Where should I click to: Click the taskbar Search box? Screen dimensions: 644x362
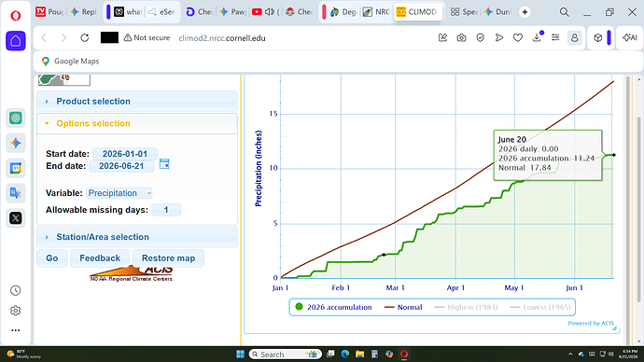coord(285,354)
